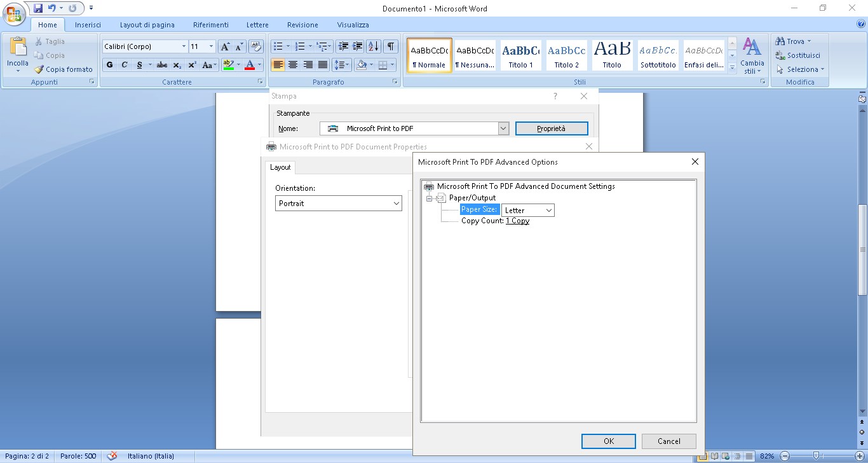The height and width of the screenshot is (463, 868).
Task: Apply paragraph shading fill
Action: point(362,65)
